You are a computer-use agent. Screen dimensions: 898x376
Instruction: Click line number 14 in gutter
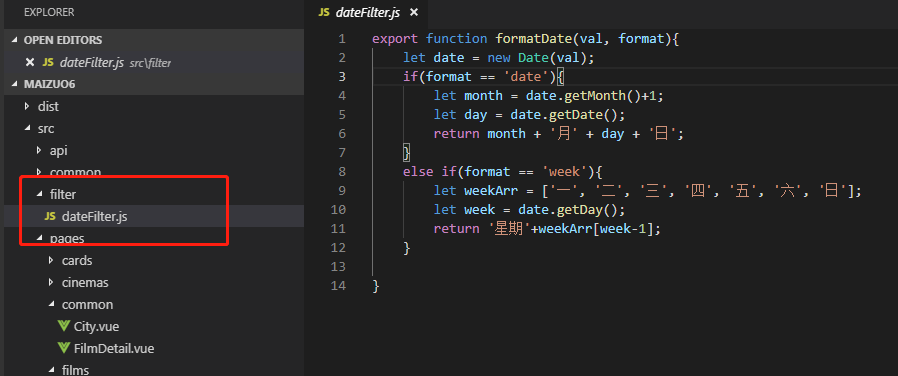pos(338,286)
